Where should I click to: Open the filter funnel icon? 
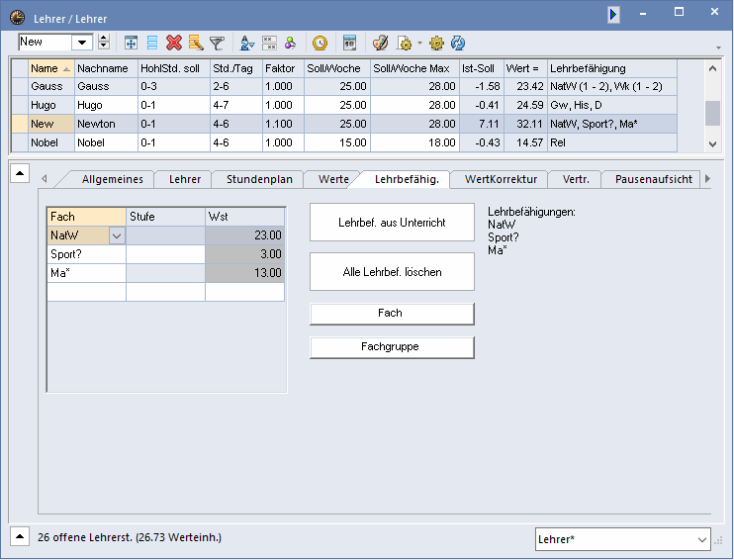[x=217, y=44]
